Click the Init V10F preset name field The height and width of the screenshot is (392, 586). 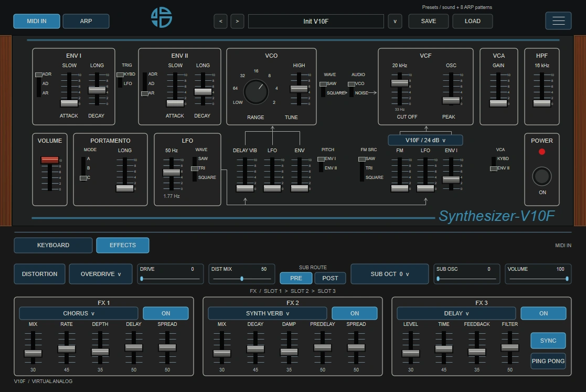pyautogui.click(x=316, y=22)
